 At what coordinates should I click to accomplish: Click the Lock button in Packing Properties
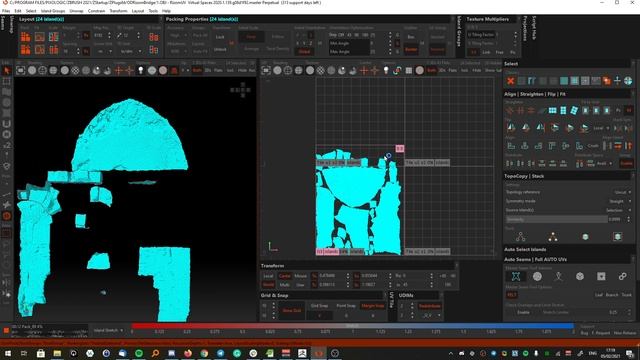220,37
